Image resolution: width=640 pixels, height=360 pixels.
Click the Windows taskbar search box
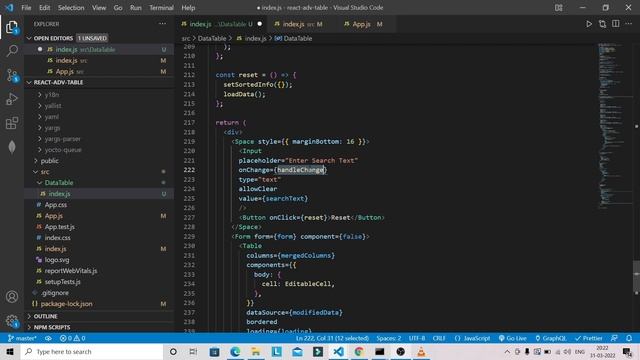tap(92, 351)
